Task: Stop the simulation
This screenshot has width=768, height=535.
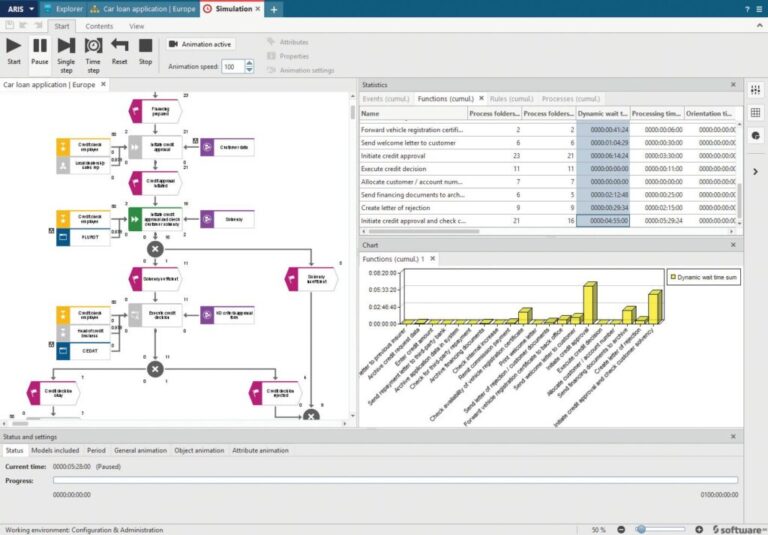Action: [x=146, y=46]
